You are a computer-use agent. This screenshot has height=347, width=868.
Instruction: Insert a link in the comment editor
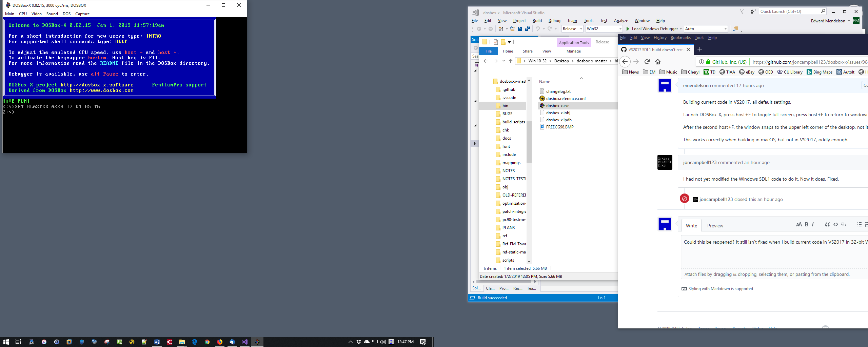[x=843, y=224]
